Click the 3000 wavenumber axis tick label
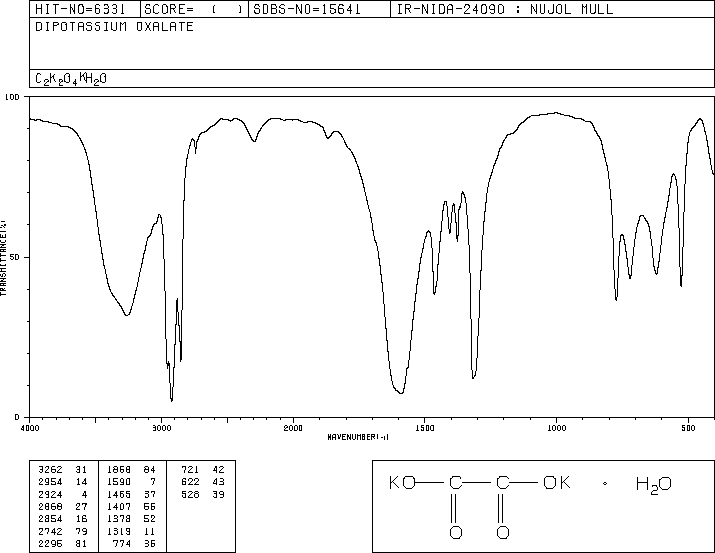The image size is (715, 553). coord(161,428)
